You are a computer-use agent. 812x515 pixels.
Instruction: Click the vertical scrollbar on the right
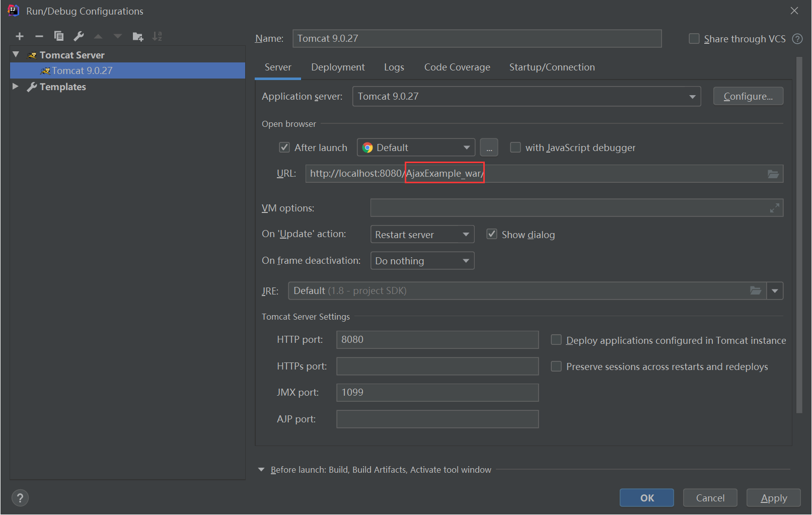[799, 235]
